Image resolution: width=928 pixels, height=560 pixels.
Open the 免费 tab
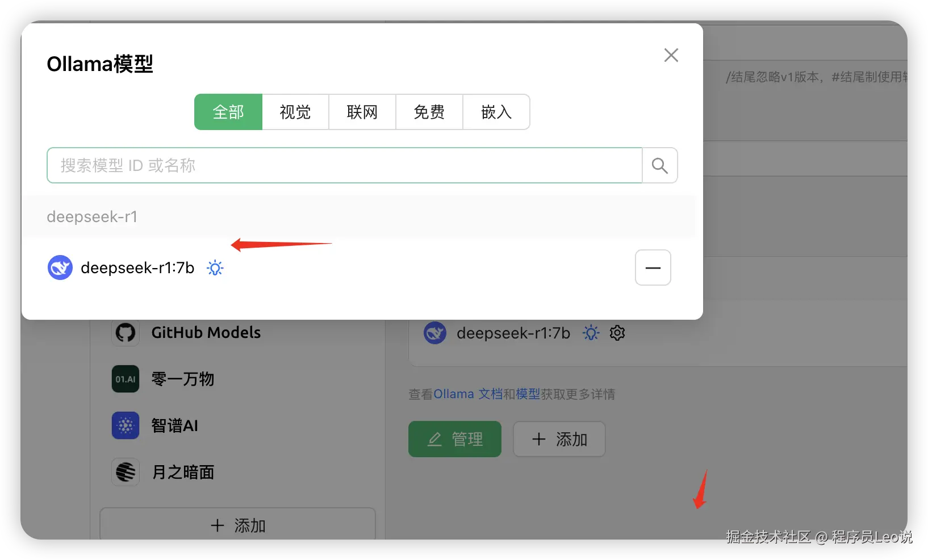tap(429, 112)
